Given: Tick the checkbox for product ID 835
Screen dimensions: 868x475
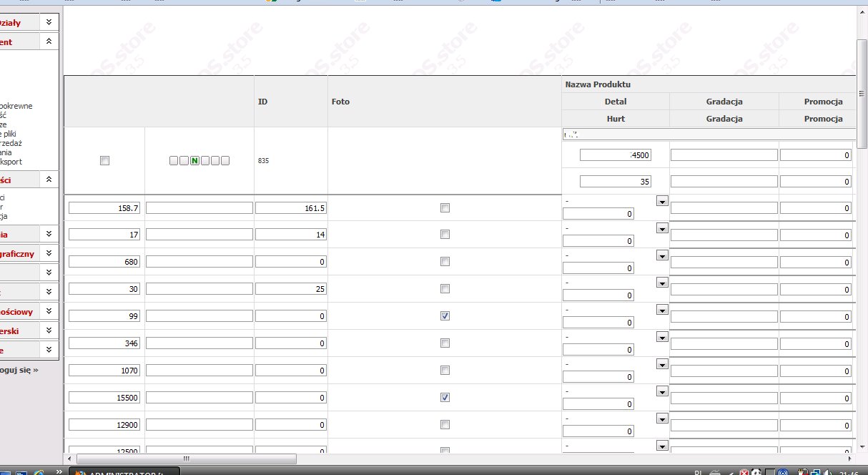Looking at the screenshot, I should pyautogui.click(x=105, y=161).
